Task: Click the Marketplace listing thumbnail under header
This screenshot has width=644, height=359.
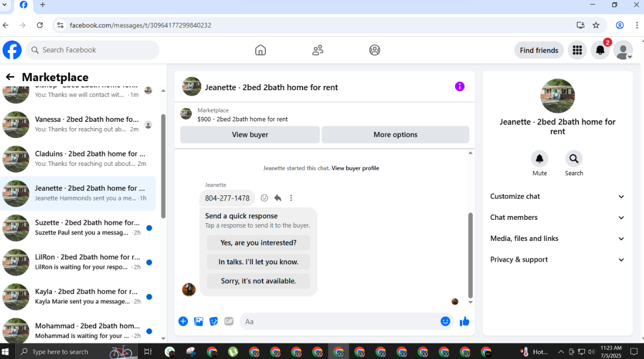Action: (186, 114)
